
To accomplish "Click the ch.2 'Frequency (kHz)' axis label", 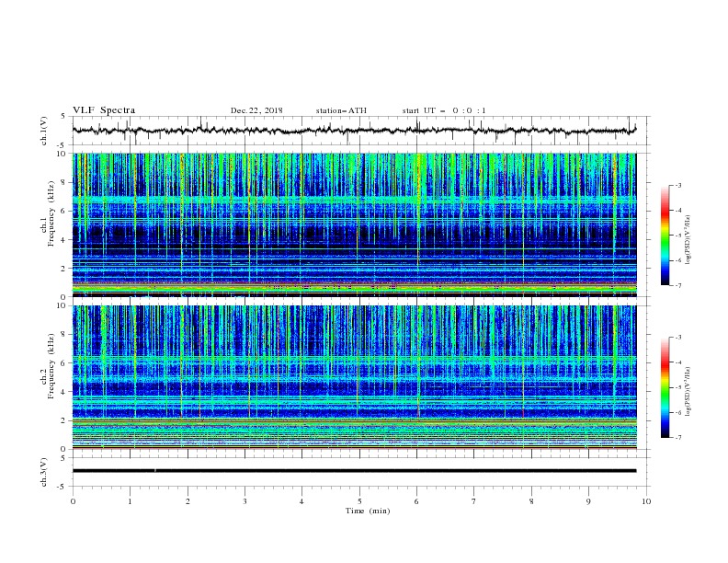I will coord(51,365).
